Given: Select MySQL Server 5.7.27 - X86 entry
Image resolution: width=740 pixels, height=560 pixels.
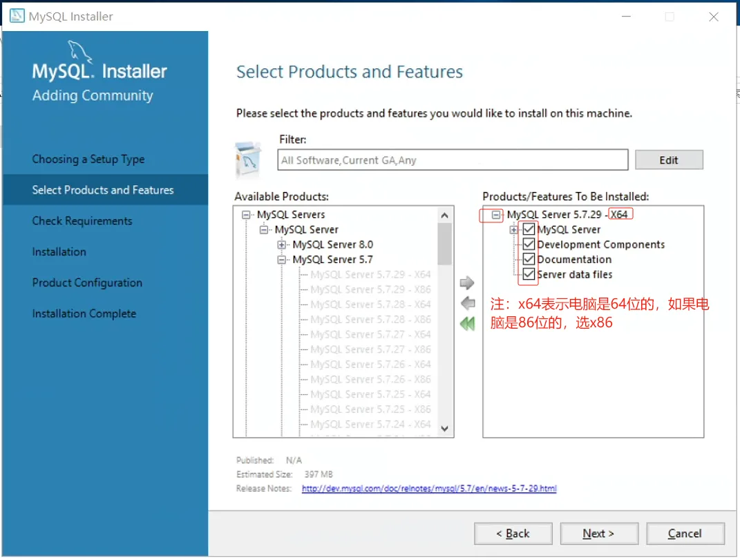Looking at the screenshot, I should pos(370,349).
